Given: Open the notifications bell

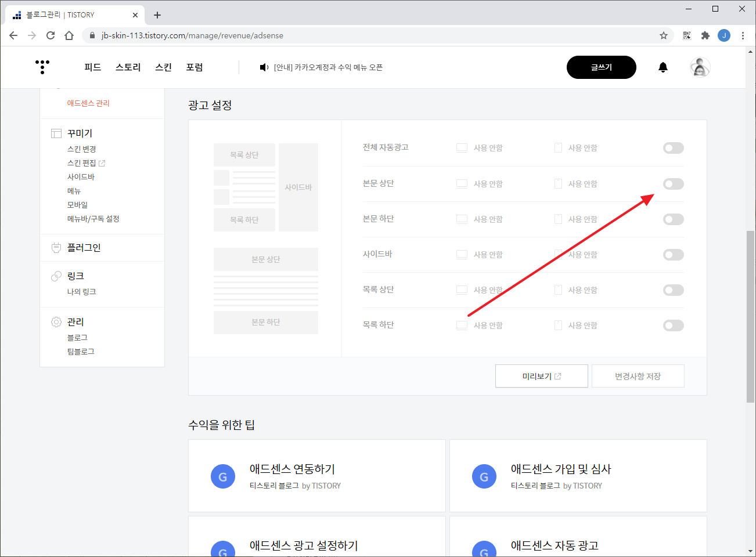Looking at the screenshot, I should (x=663, y=67).
